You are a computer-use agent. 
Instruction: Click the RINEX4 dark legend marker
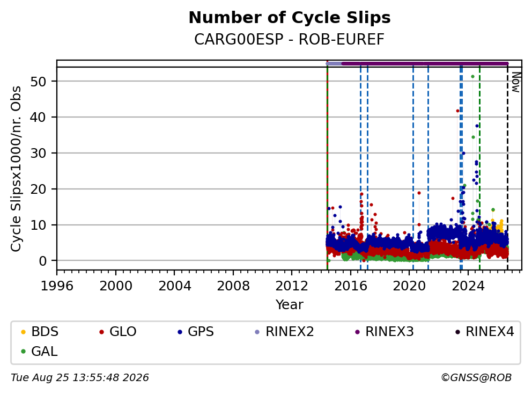point(457,332)
